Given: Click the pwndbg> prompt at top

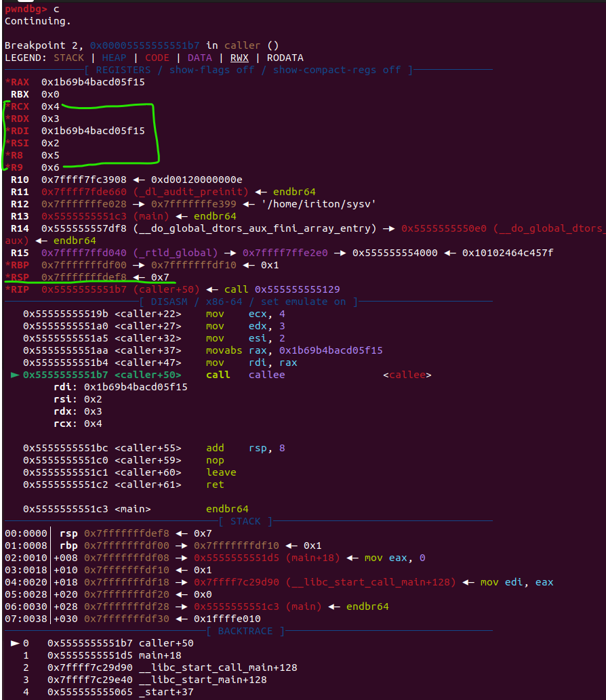Looking at the screenshot, I should pyautogui.click(x=26, y=9).
